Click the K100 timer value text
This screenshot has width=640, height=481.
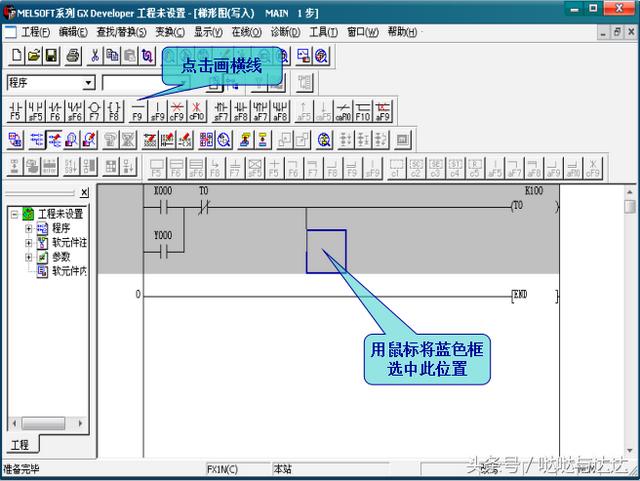(533, 191)
